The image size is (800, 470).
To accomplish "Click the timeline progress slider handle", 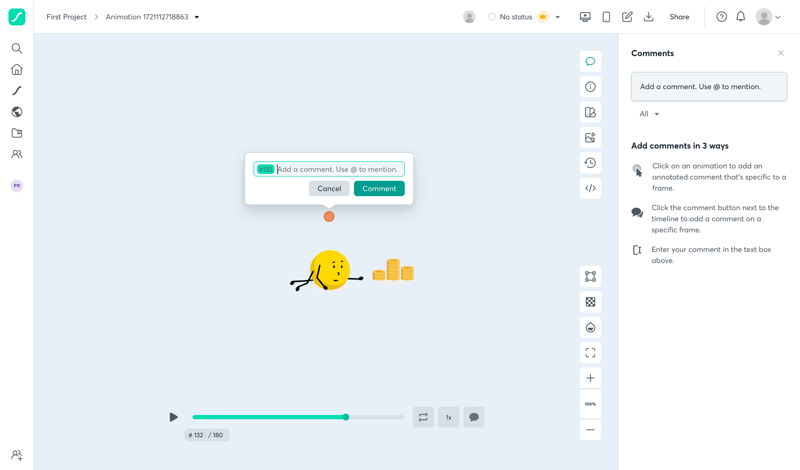I will tap(346, 417).
